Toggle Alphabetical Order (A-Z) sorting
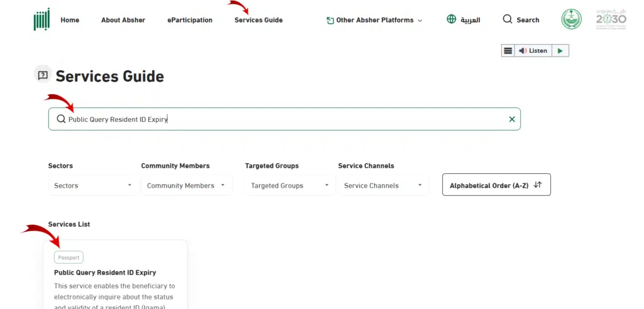Image resolution: width=644 pixels, height=309 pixels. (496, 185)
